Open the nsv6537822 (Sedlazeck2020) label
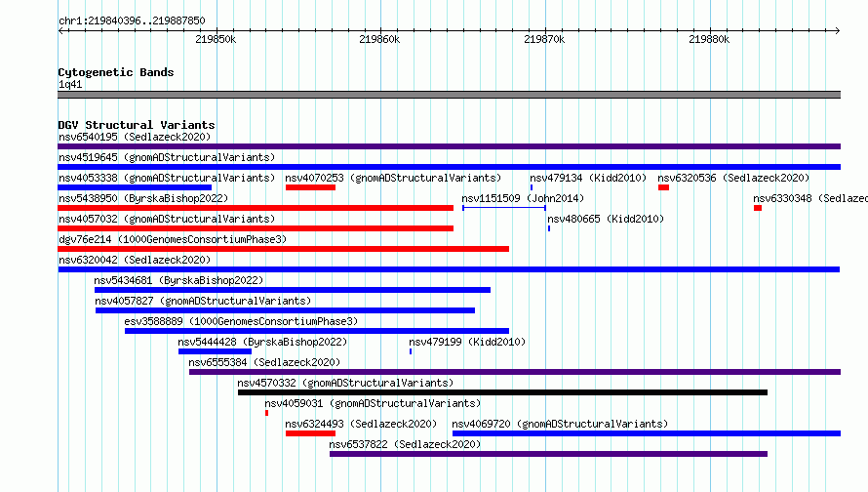 click(405, 444)
